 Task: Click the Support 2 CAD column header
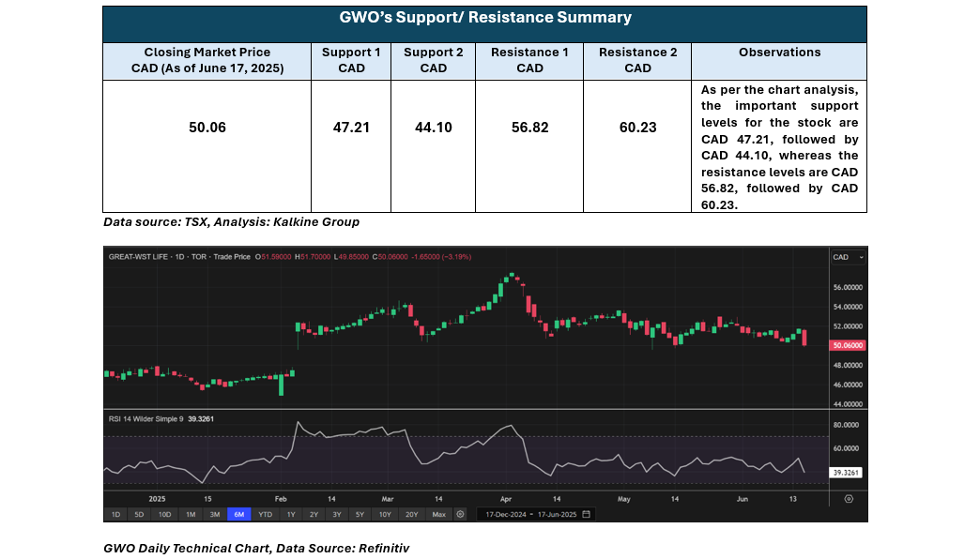pos(434,61)
